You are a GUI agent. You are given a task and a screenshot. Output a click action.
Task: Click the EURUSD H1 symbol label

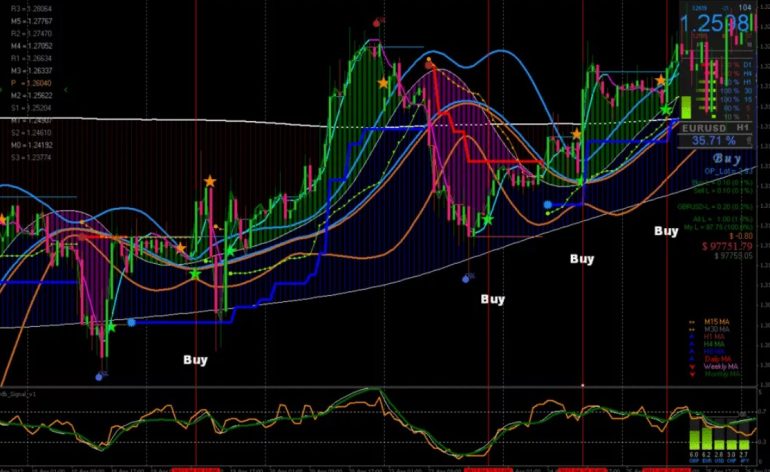click(715, 128)
